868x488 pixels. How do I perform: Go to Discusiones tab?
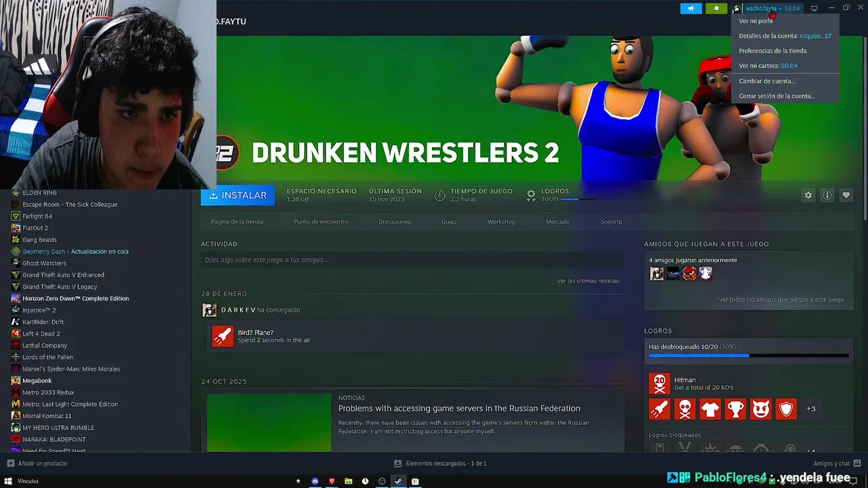pyautogui.click(x=395, y=222)
